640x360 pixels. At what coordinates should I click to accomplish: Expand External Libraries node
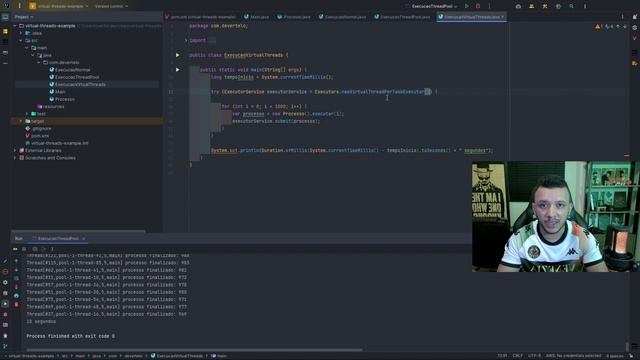(x=15, y=151)
